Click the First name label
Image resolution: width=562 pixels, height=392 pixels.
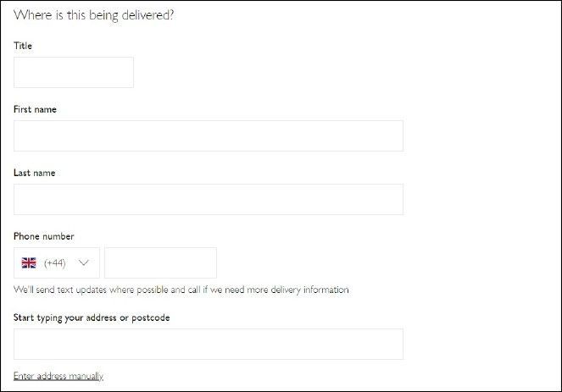35,109
